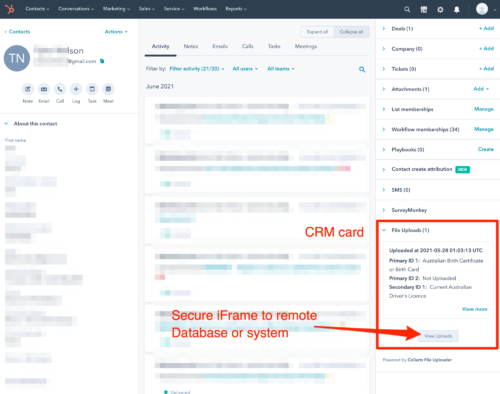Click the Task icon under contact

[x=92, y=89]
